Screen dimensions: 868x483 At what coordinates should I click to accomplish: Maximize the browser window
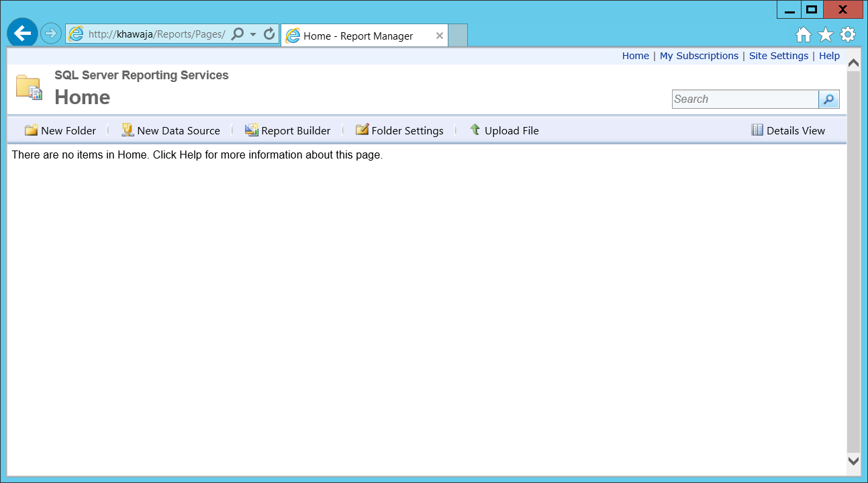[812, 10]
